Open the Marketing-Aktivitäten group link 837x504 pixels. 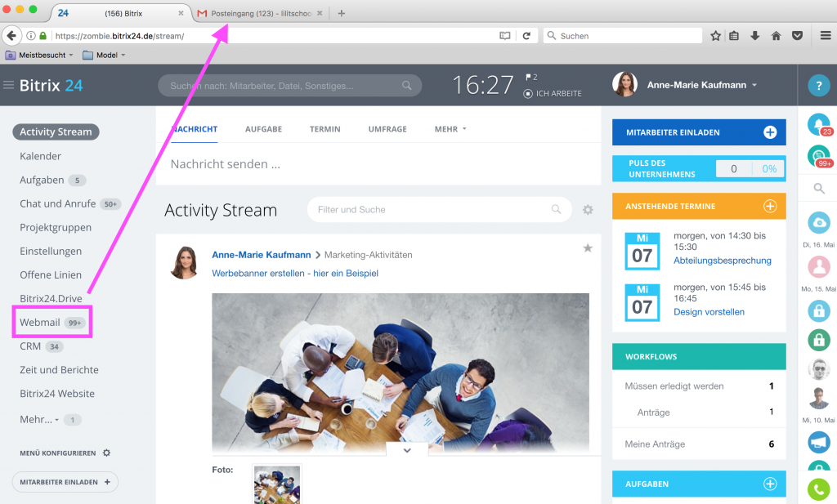click(x=369, y=255)
